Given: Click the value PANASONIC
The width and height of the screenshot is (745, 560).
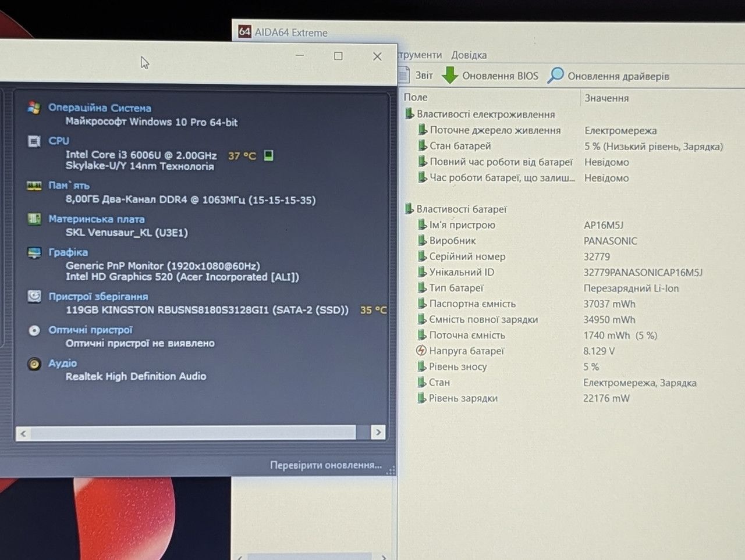Looking at the screenshot, I should tap(611, 241).
